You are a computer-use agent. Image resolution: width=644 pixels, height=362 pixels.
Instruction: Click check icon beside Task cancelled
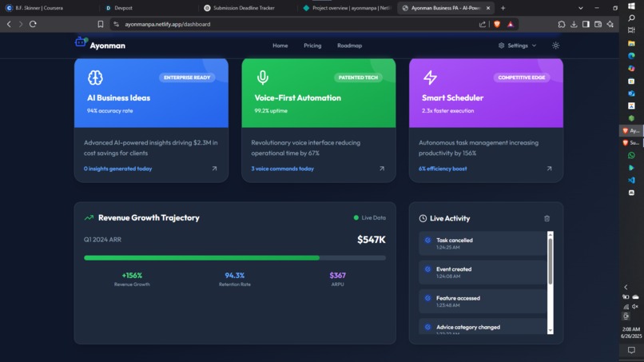point(427,240)
